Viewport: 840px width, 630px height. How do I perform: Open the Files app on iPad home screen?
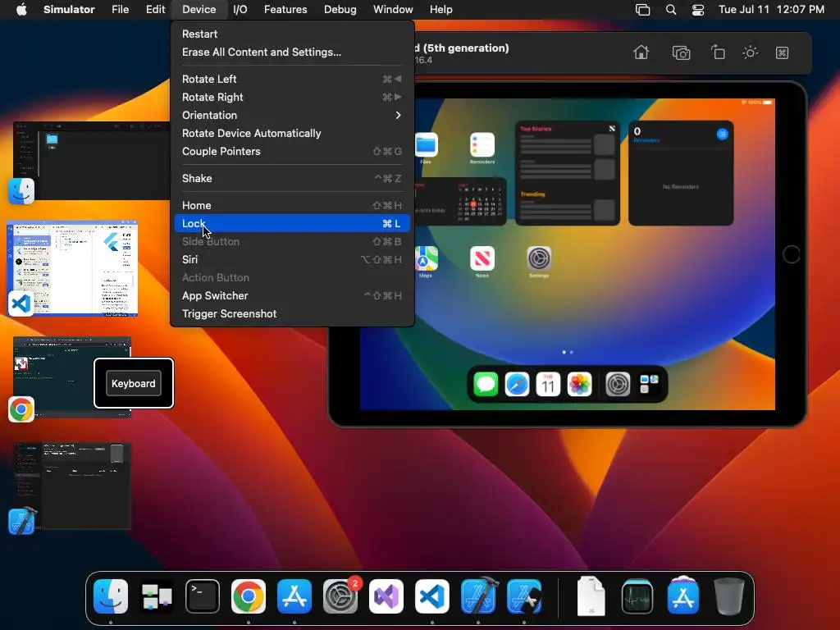(427, 144)
